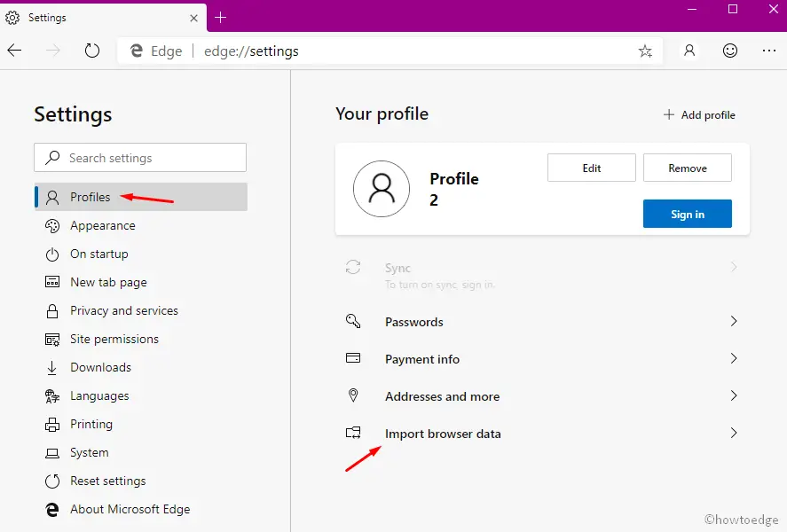Viewport: 787px width, 532px height.
Task: Go to Downloads settings
Action: (x=100, y=368)
